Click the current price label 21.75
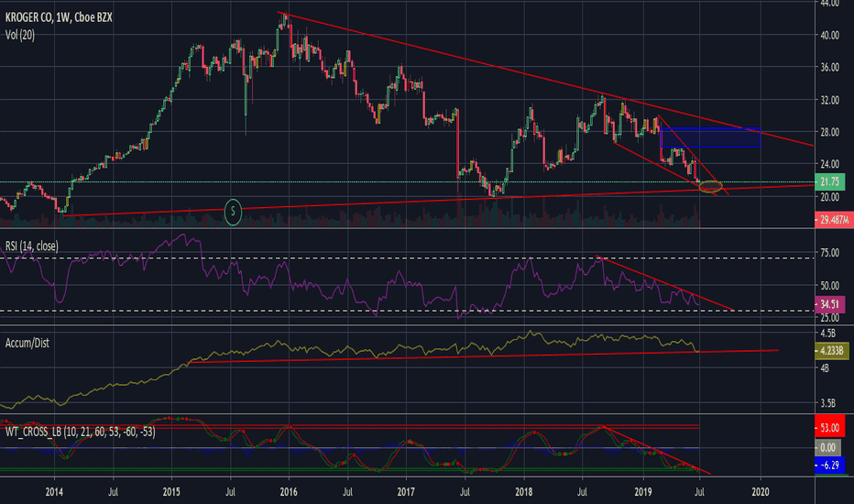854x504 pixels. tap(830, 182)
